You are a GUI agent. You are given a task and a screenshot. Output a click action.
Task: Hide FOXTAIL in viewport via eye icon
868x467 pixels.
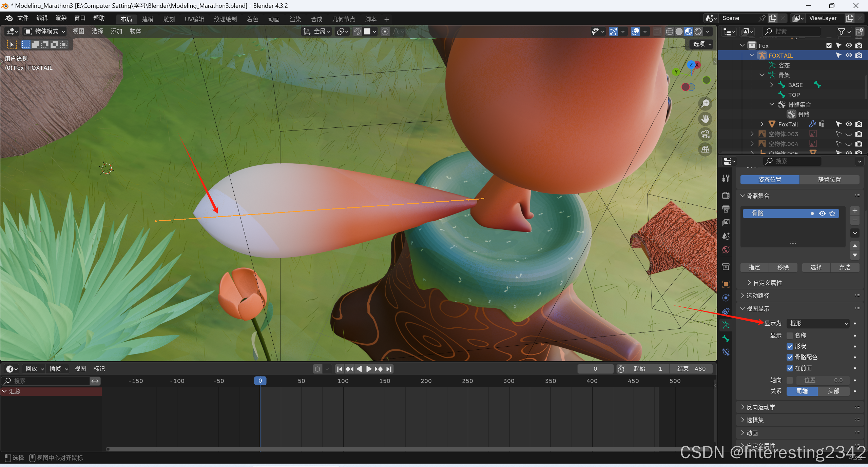849,55
